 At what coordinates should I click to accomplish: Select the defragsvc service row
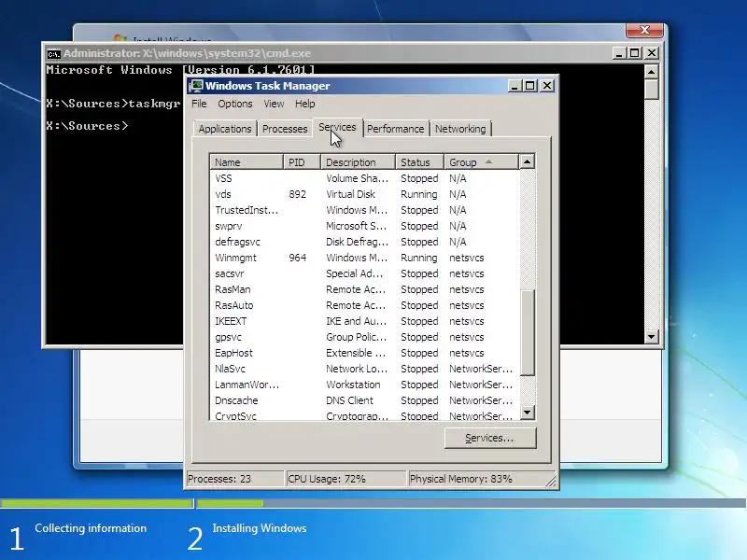click(x=365, y=242)
